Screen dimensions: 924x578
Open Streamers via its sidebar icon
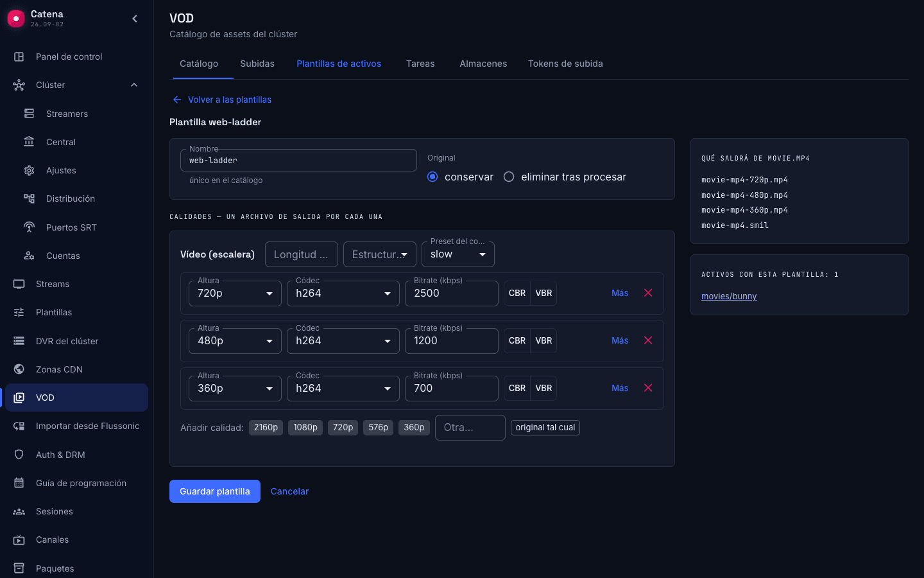pos(29,114)
